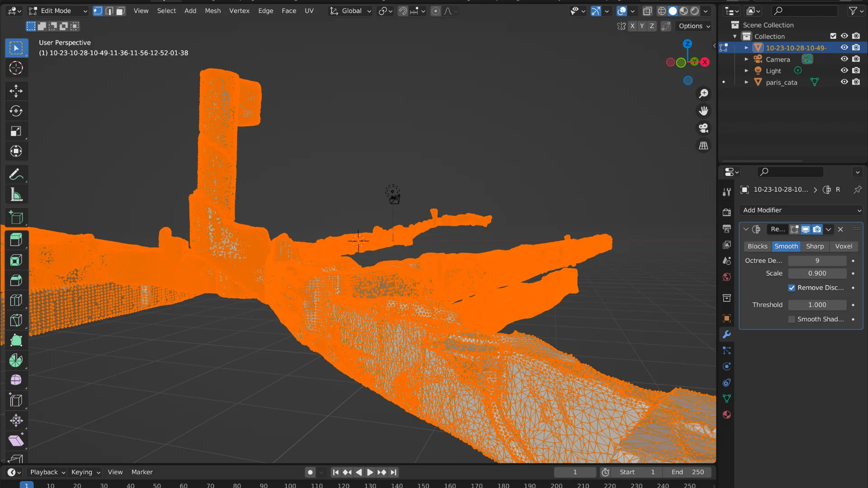Enable face select mode
The image size is (868, 488).
121,11
